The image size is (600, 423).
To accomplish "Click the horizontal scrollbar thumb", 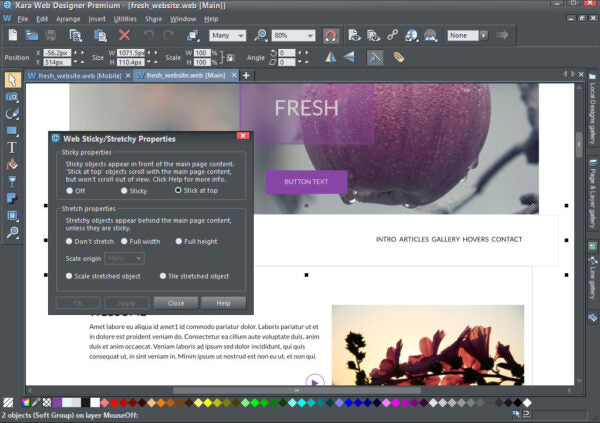I will pos(297,390).
